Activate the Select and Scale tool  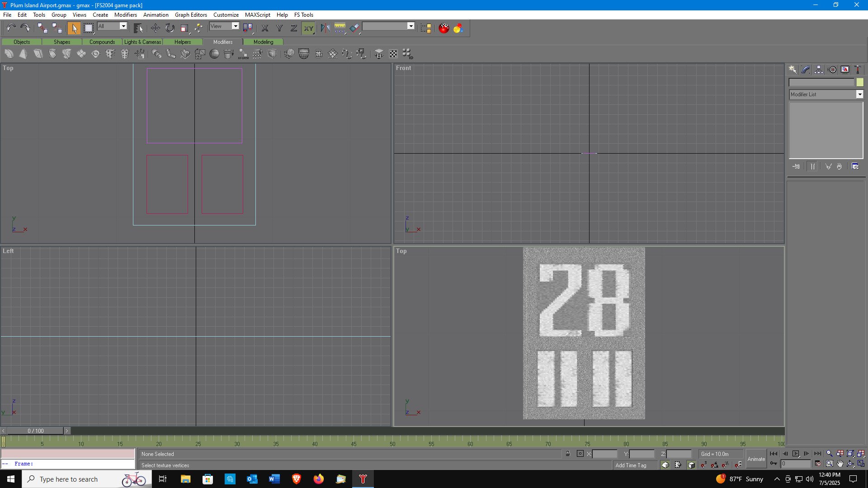[x=184, y=28]
